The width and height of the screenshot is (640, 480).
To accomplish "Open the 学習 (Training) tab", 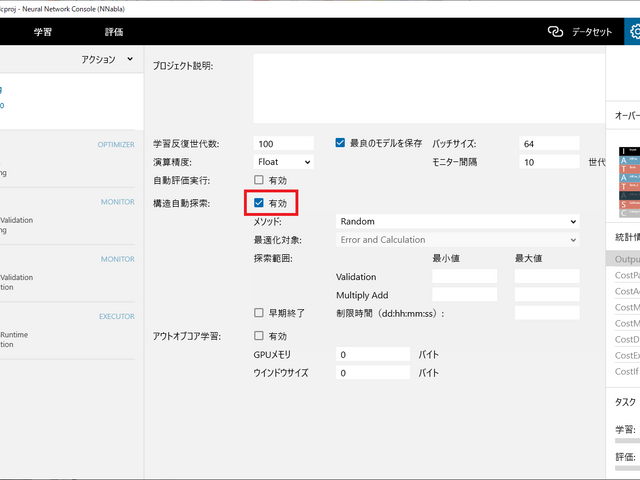I will coord(44,32).
